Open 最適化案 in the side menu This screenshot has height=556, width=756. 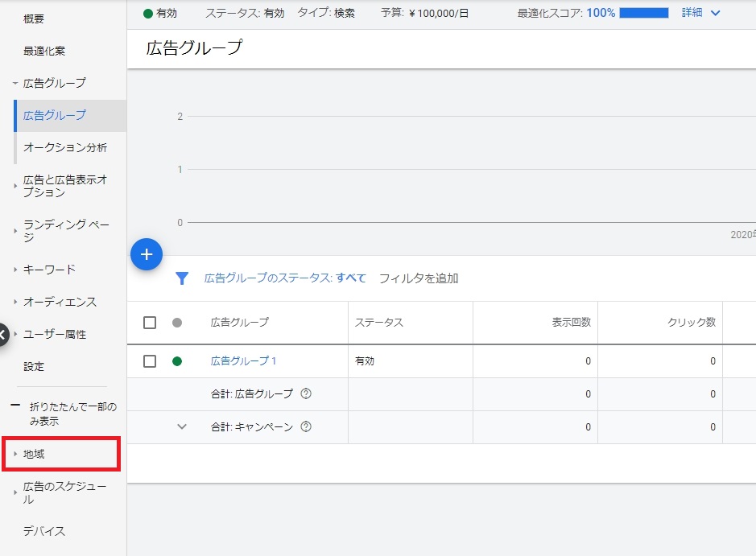pos(44,51)
